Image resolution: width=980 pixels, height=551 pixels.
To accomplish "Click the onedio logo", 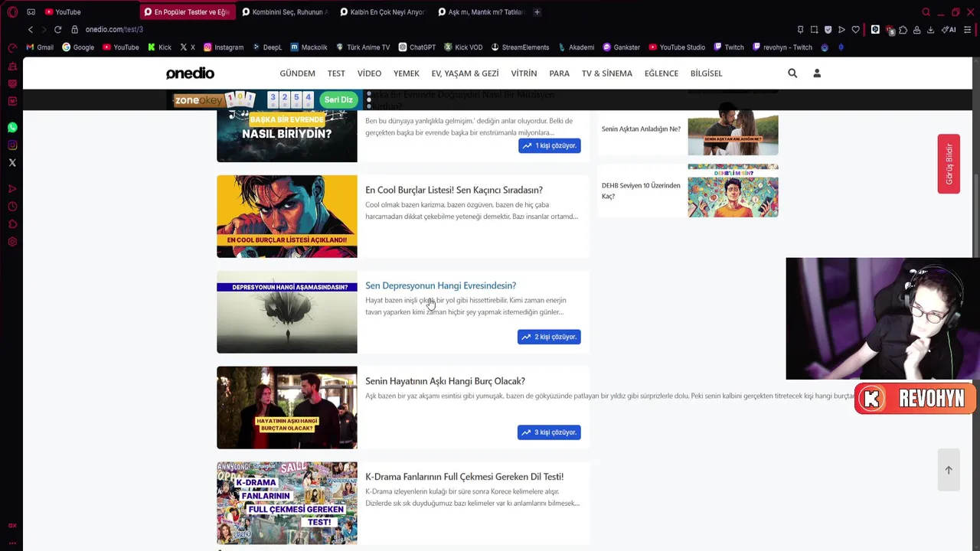I will [x=190, y=73].
